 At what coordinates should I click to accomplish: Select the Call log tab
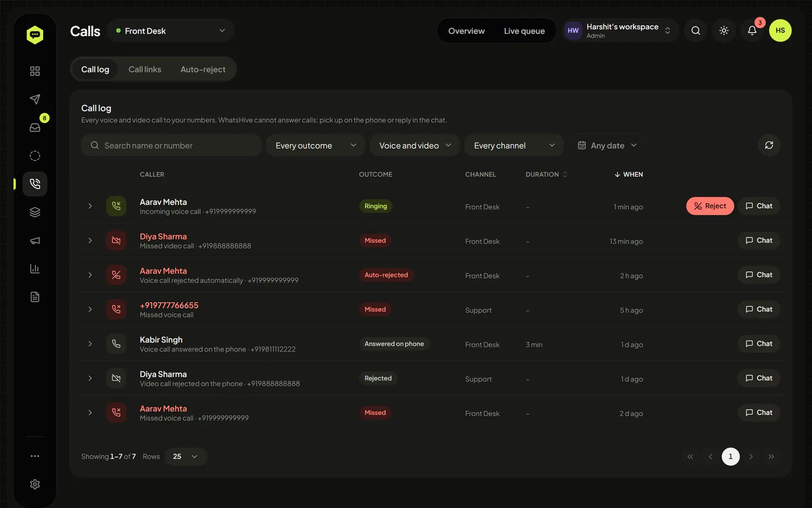pos(95,69)
